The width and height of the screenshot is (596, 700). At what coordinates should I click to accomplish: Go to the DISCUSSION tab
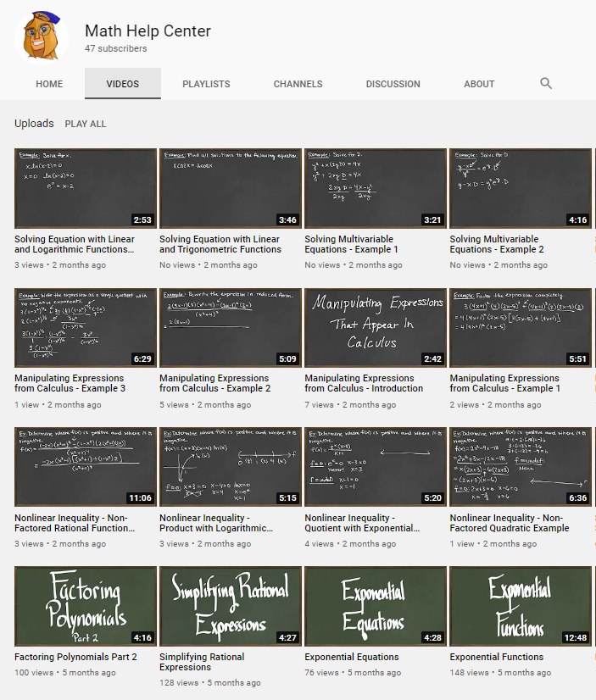click(393, 84)
